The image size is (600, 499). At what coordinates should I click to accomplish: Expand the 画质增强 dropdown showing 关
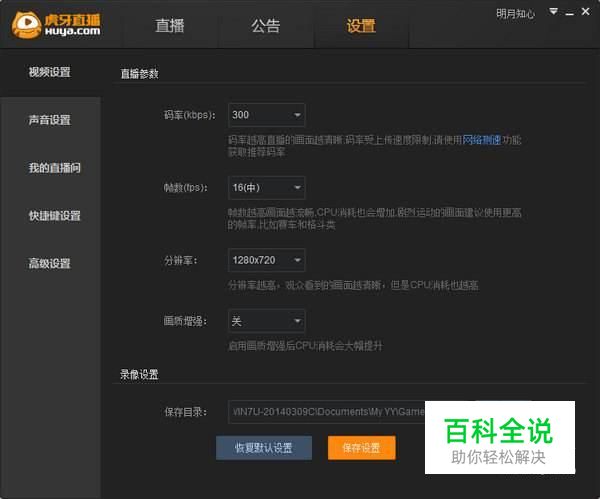point(266,321)
